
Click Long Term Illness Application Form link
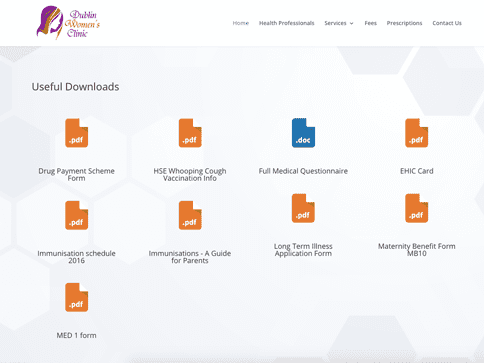303,250
